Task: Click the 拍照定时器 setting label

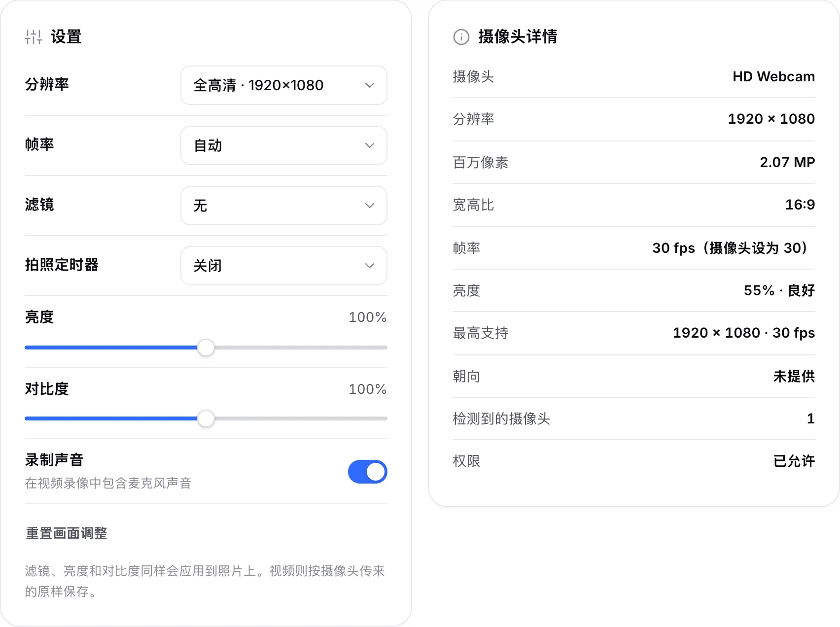Action: pyautogui.click(x=62, y=265)
